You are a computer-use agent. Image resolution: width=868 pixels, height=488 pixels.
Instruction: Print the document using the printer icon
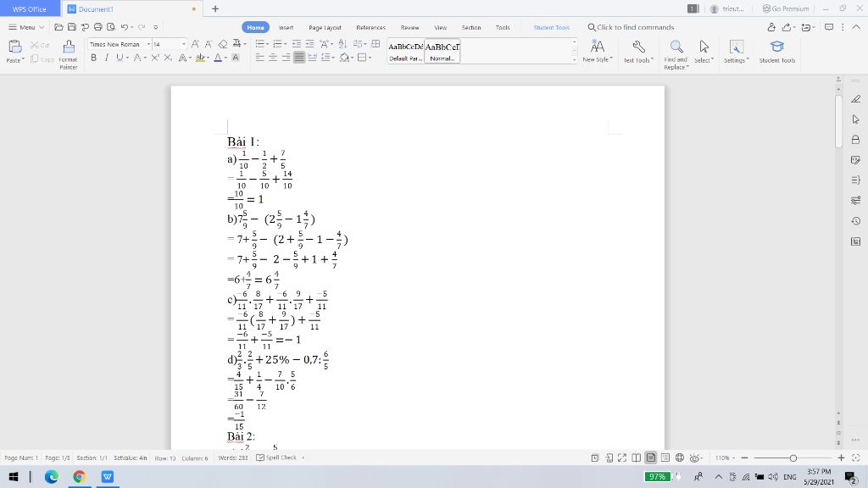tap(98, 27)
